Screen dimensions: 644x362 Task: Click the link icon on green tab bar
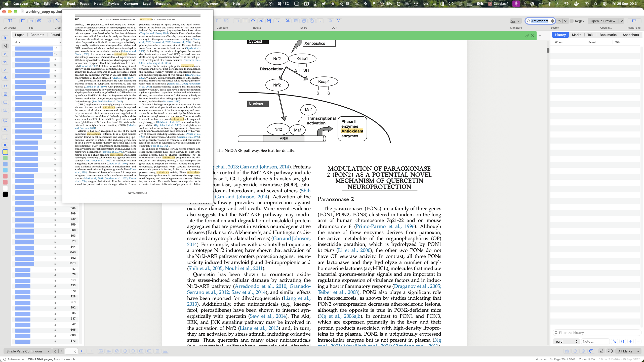tap(527, 36)
